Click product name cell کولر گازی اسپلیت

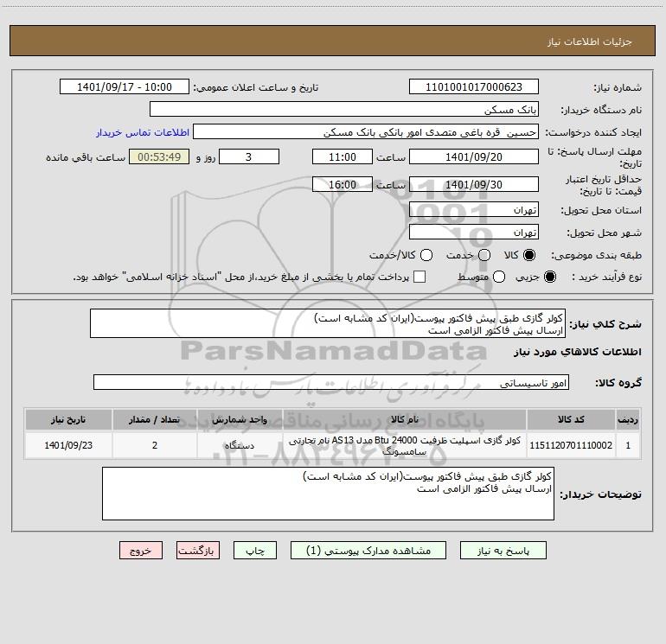405,445
